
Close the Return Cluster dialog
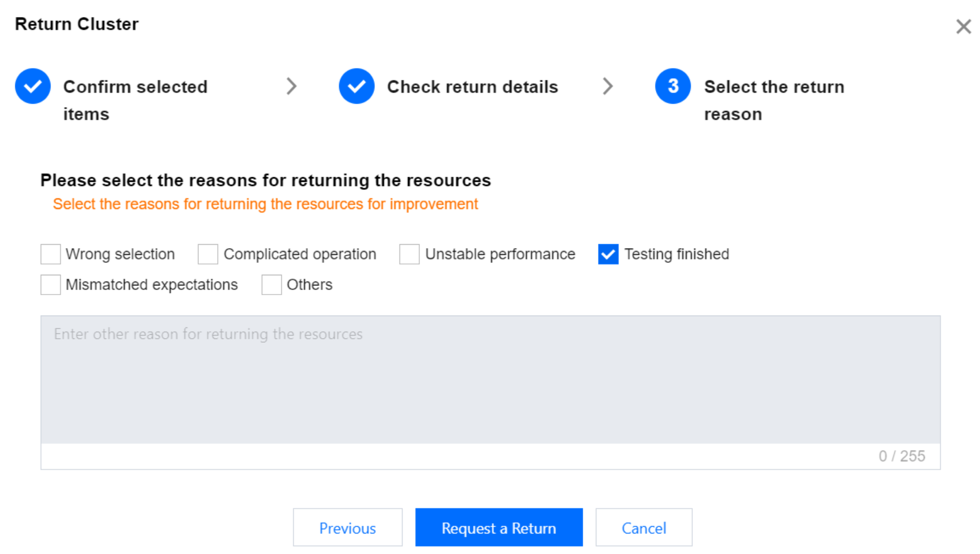coord(963,27)
